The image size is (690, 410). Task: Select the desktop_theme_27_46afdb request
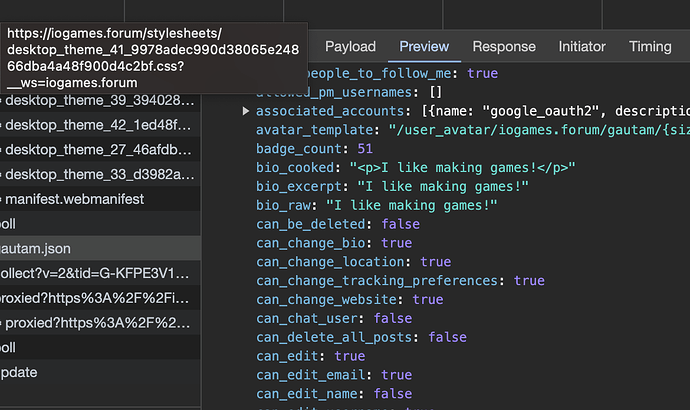(x=100, y=150)
